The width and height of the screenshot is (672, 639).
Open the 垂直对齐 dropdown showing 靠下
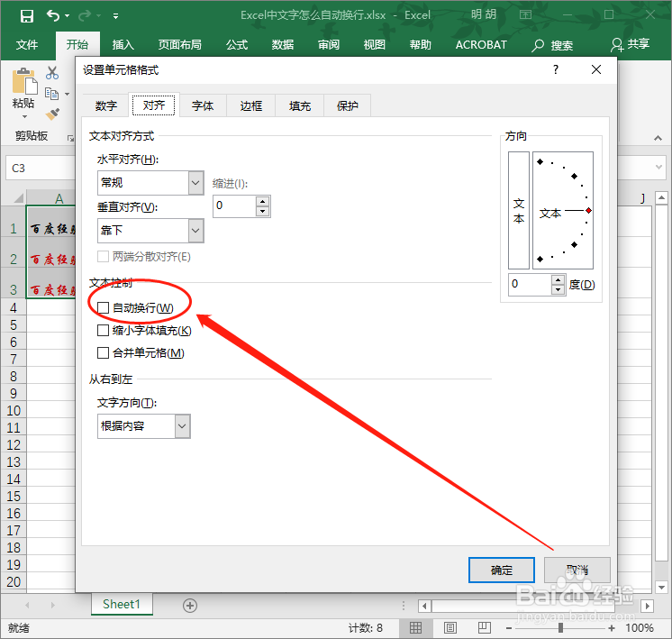pyautogui.click(x=150, y=231)
